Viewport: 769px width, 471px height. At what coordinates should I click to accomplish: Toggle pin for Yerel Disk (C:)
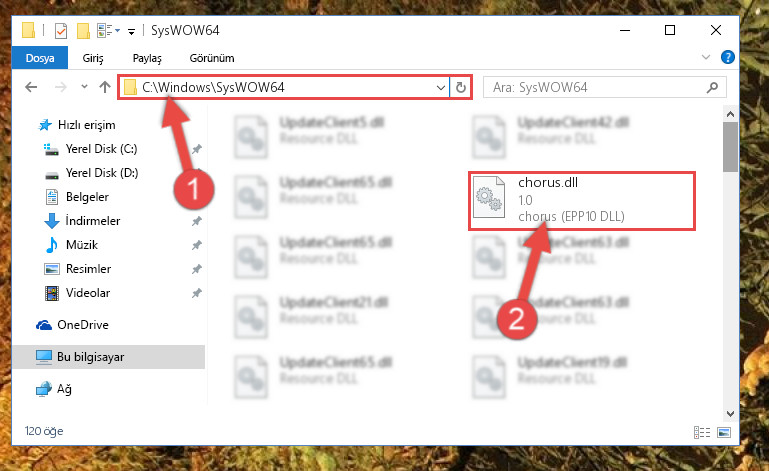197,149
